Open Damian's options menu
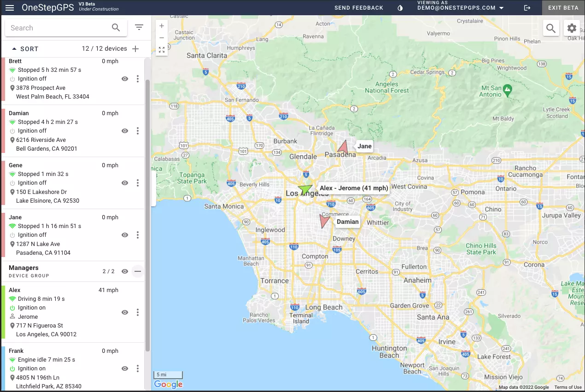 [x=137, y=130]
